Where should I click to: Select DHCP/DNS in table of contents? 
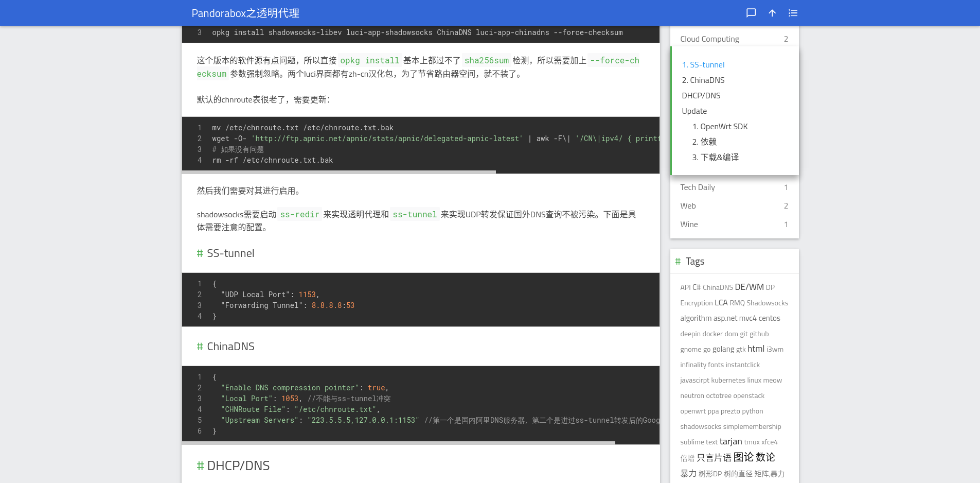[701, 96]
